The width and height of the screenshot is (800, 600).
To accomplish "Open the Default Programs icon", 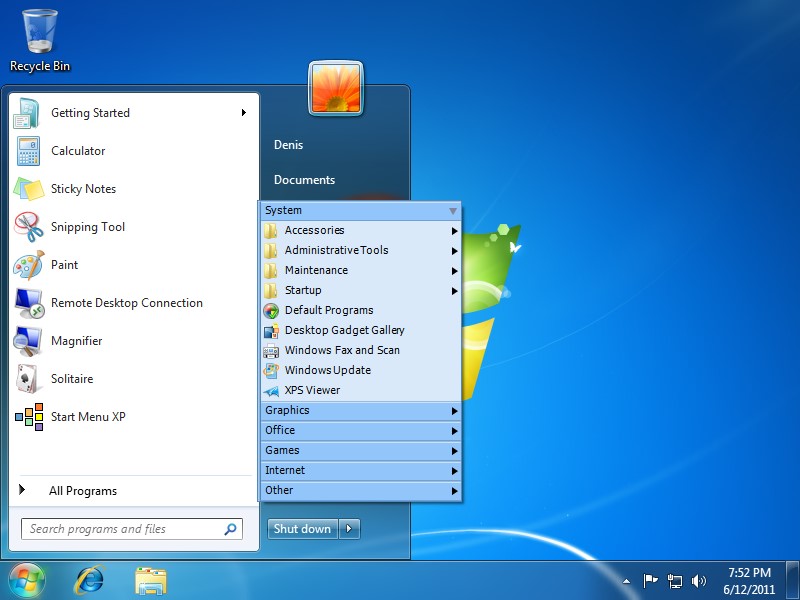I will coord(271,310).
